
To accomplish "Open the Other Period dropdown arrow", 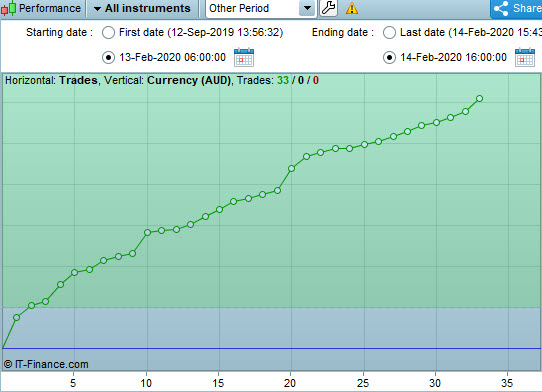I will (307, 8).
